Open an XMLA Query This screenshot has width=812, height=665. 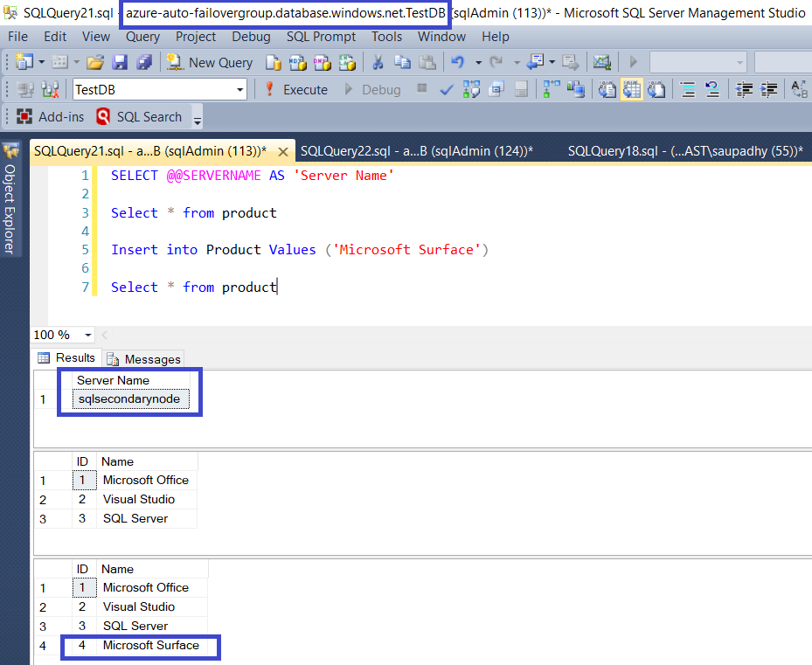tap(347, 62)
